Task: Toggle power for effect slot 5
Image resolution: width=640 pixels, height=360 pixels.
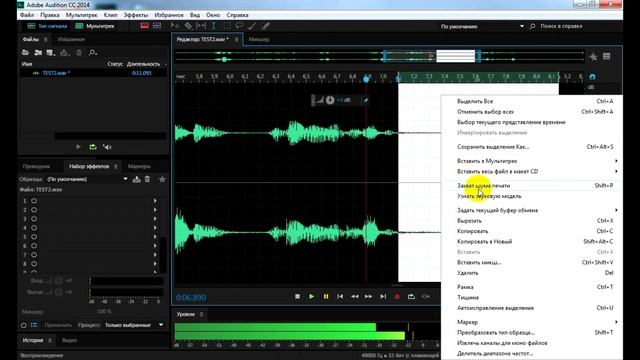Action: (34, 237)
